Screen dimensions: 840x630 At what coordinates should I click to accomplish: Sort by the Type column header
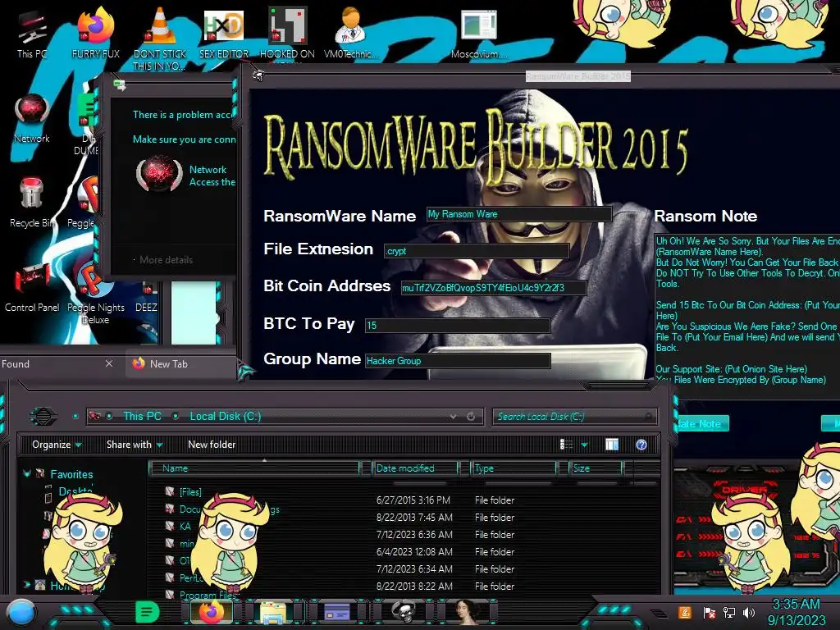pyautogui.click(x=514, y=468)
